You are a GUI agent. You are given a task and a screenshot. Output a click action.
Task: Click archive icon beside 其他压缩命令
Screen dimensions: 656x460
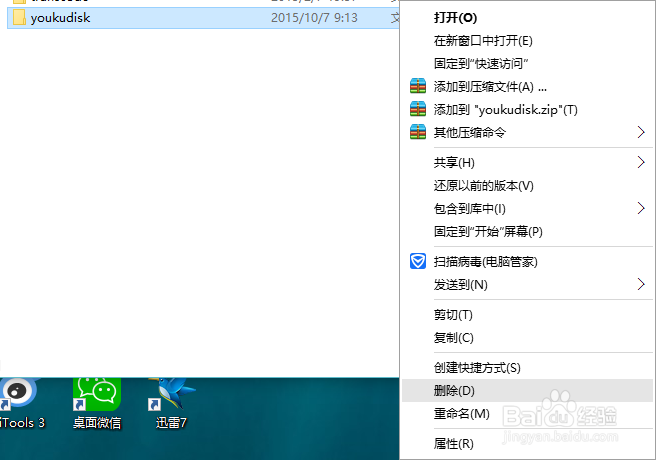click(x=418, y=132)
